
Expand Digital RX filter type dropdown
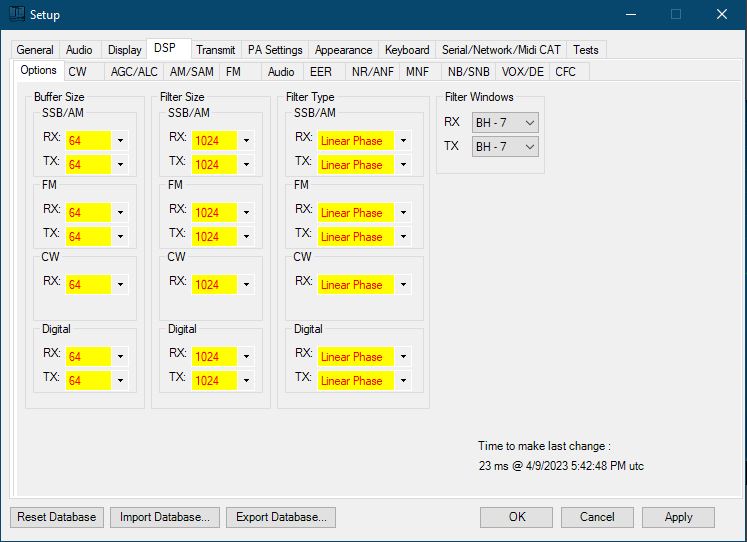click(403, 357)
